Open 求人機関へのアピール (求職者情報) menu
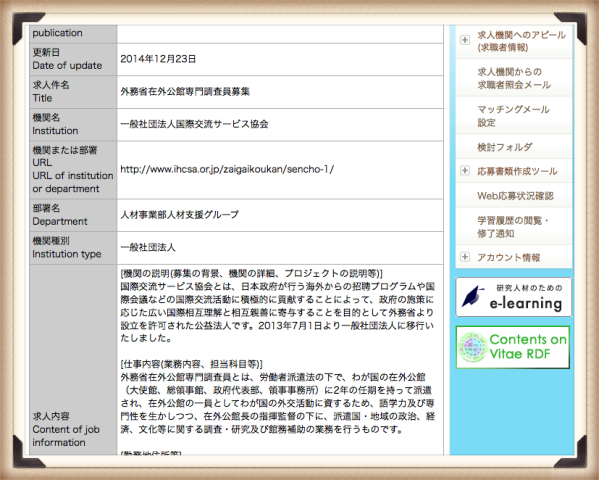 click(521, 41)
